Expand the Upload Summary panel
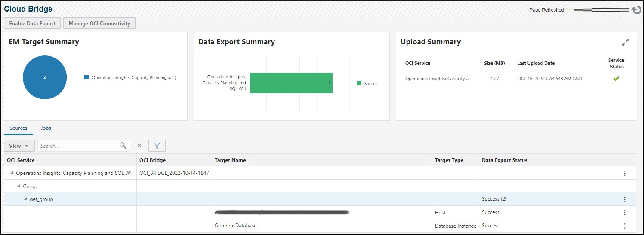Image resolution: width=644 pixels, height=235 pixels. click(626, 42)
